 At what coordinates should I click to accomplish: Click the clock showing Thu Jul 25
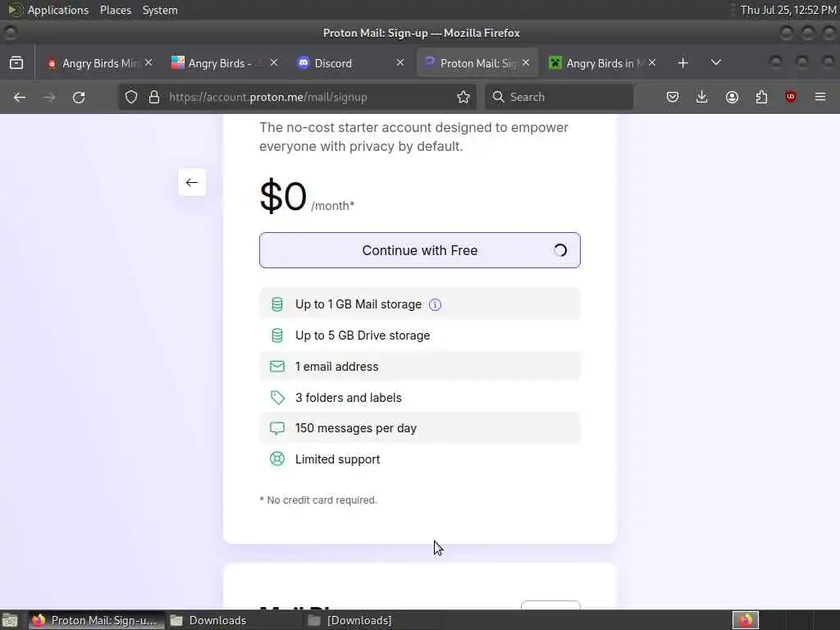click(788, 10)
